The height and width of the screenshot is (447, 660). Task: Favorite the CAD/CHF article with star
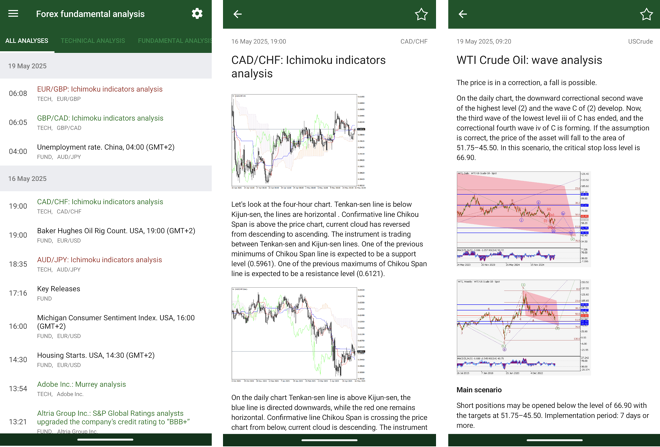point(421,14)
